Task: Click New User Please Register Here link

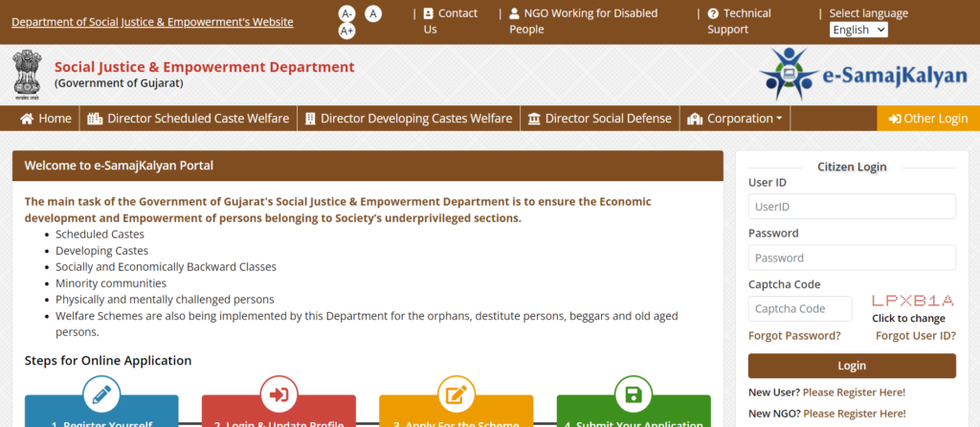Action: (x=854, y=393)
